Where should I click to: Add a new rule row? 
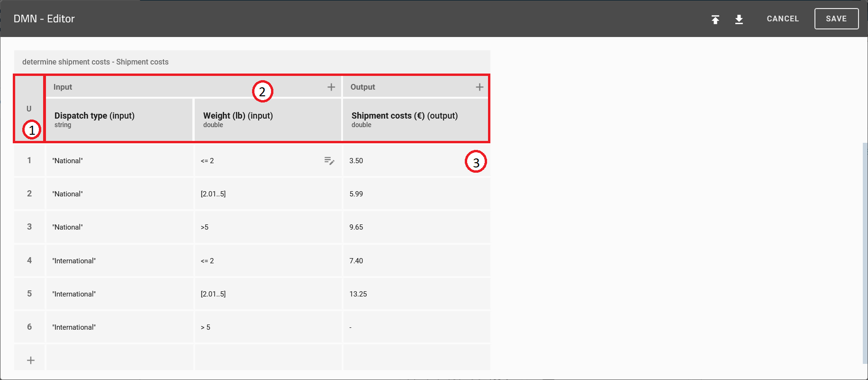(x=31, y=360)
